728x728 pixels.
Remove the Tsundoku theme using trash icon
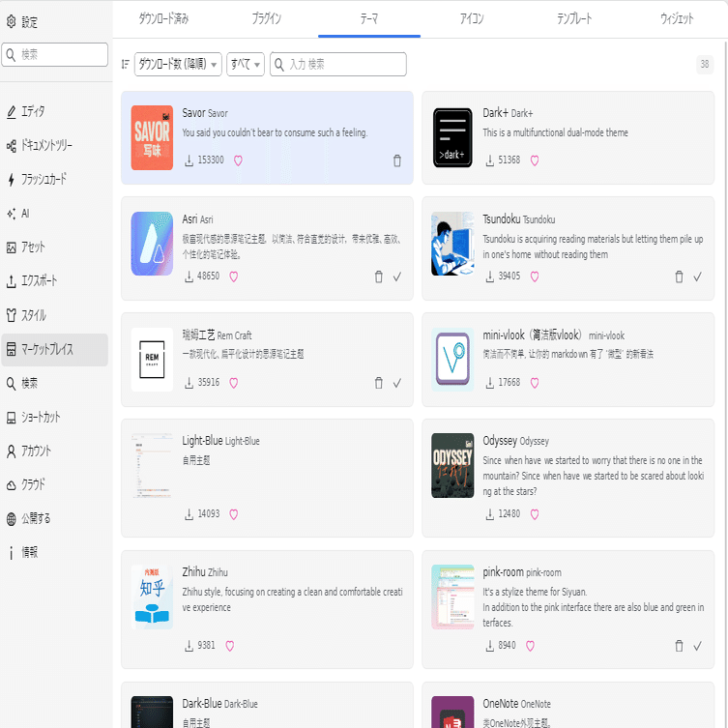(679, 277)
